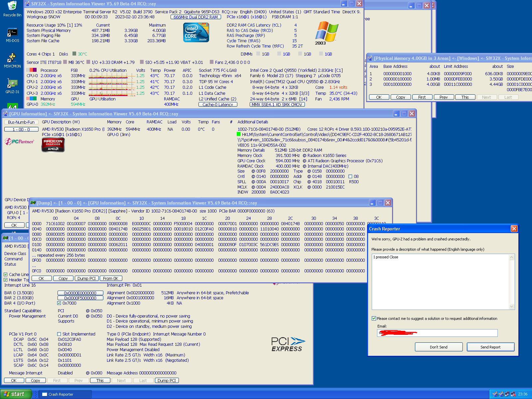The width and height of the screenshot is (532, 399).
Task: Click the Disks temperature sensor square
Action: (x=74, y=54)
